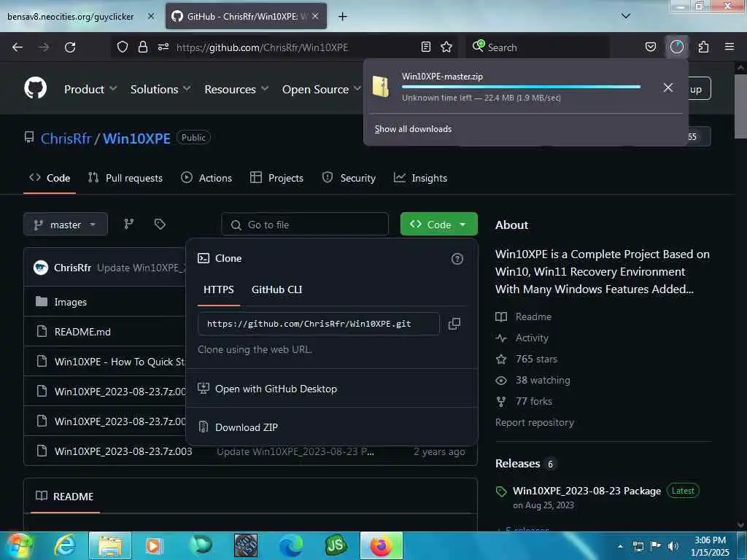Expand the Solutions menu

[x=160, y=89]
